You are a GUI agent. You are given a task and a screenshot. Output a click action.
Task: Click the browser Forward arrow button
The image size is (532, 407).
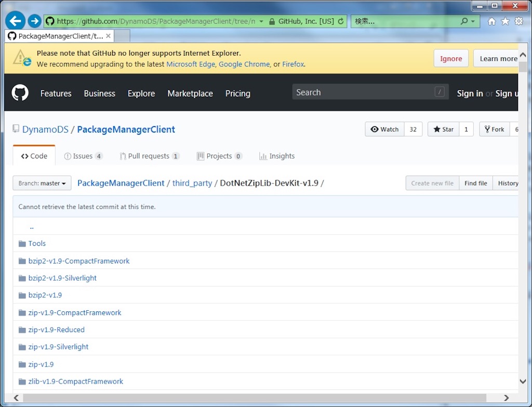[x=34, y=21]
